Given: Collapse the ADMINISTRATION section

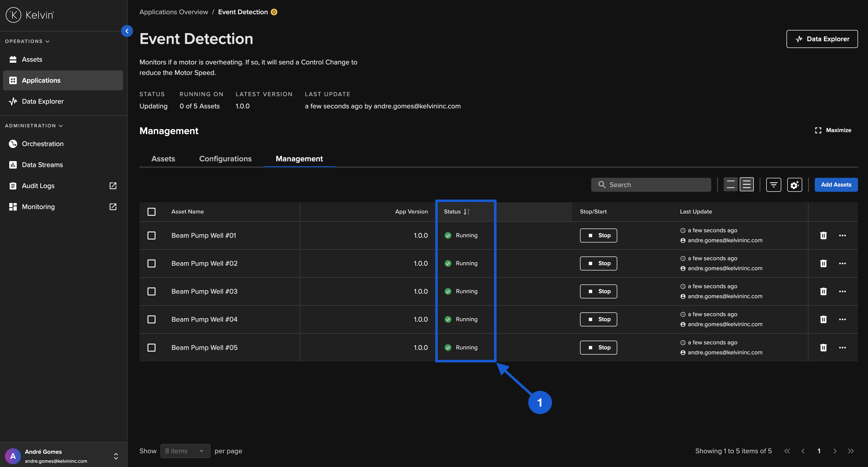Looking at the screenshot, I should (x=61, y=126).
